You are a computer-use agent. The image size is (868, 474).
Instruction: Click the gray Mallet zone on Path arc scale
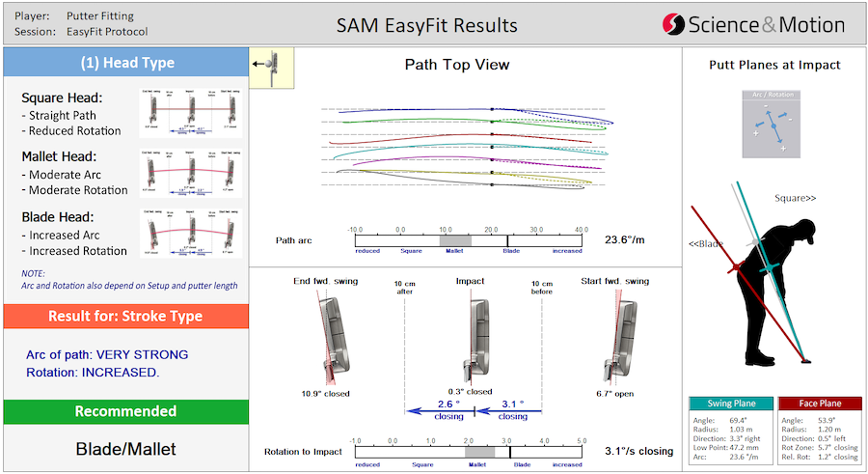(x=455, y=240)
